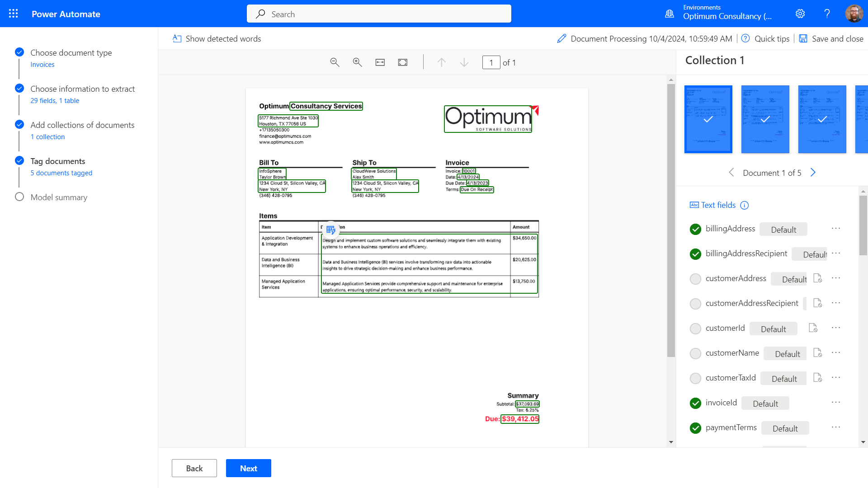Click the table tag icon on invoice

coord(331,230)
